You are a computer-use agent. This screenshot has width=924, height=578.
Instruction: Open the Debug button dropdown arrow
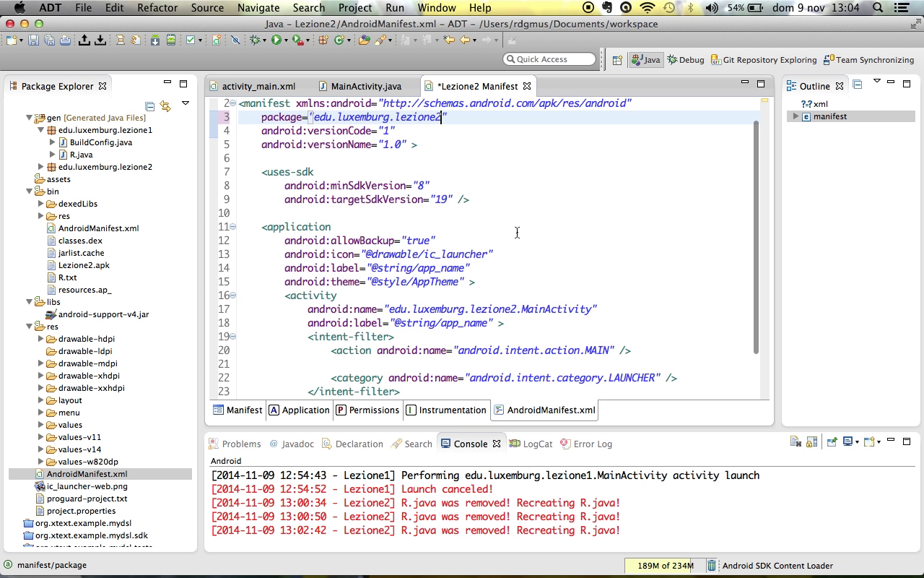click(x=265, y=40)
